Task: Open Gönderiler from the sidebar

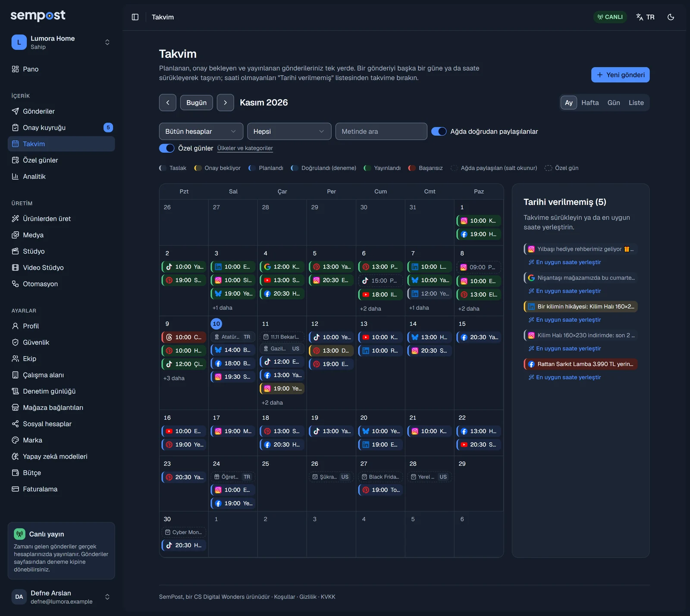Action: point(61,111)
